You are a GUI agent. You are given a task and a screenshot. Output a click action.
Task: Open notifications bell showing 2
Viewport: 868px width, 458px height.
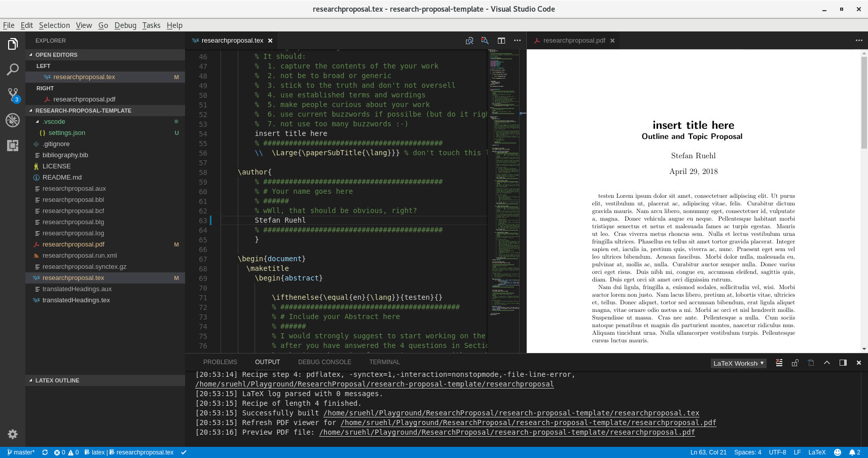[x=855, y=452]
